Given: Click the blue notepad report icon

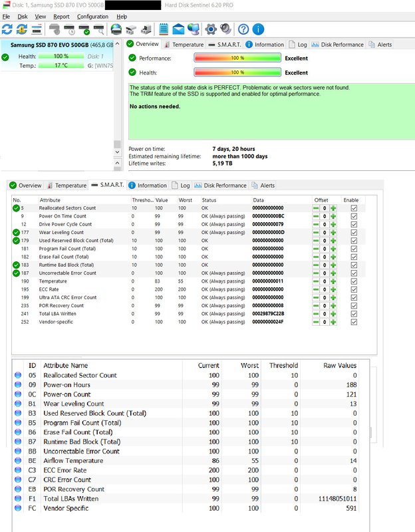Looking at the screenshot, I should 164,29.
